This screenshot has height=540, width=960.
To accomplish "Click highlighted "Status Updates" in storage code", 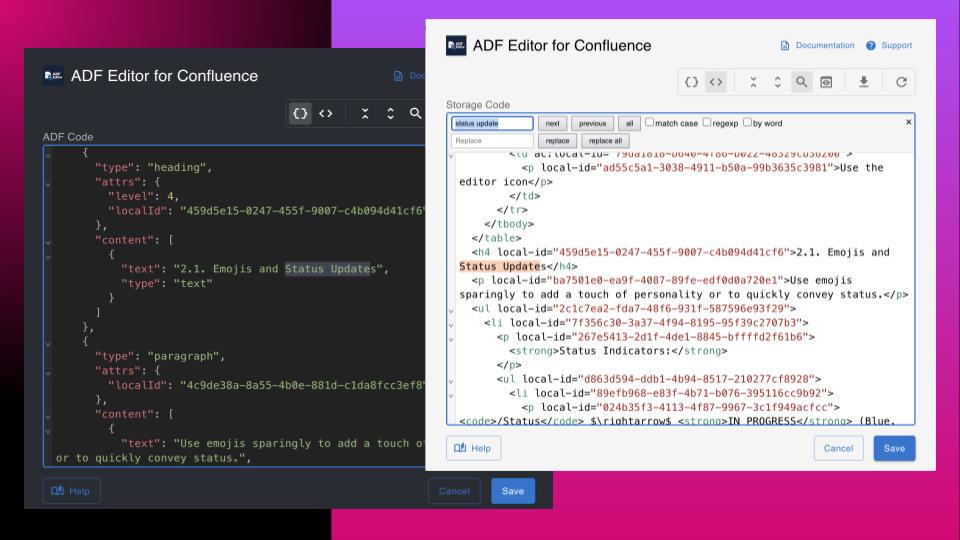I will [x=502, y=266].
